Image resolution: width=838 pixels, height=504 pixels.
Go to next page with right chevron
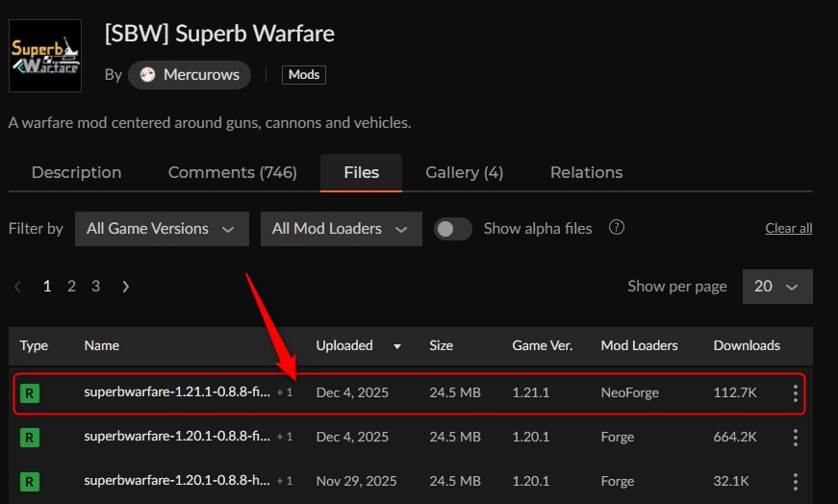tap(126, 287)
